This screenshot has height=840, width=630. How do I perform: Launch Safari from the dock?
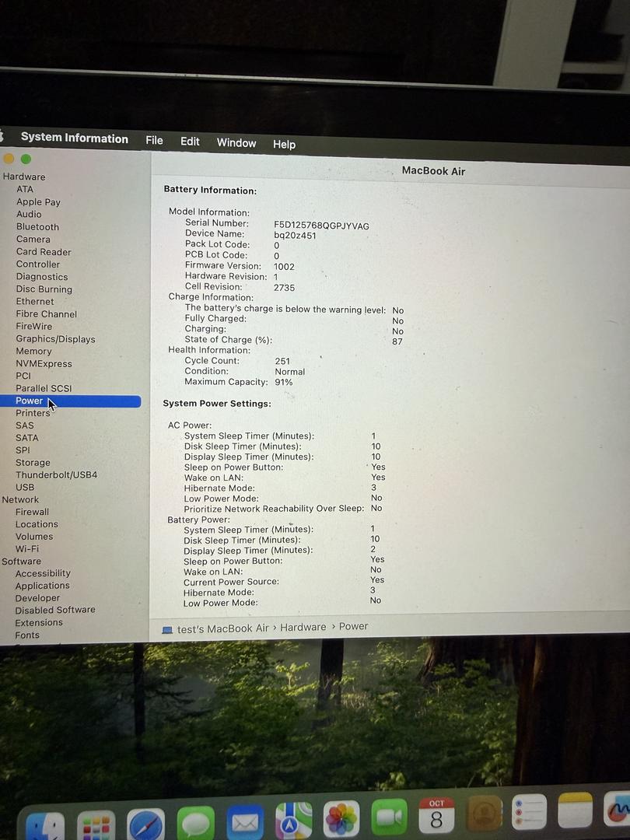pyautogui.click(x=145, y=825)
